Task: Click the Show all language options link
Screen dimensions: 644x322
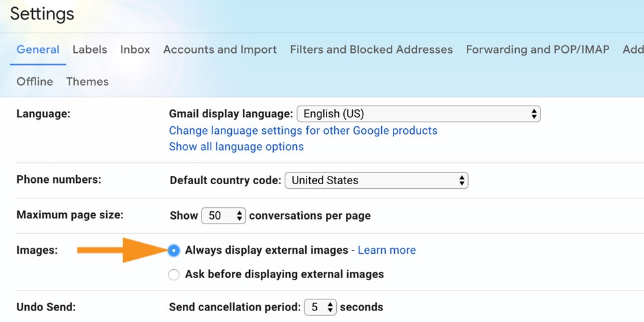Action: tap(236, 147)
